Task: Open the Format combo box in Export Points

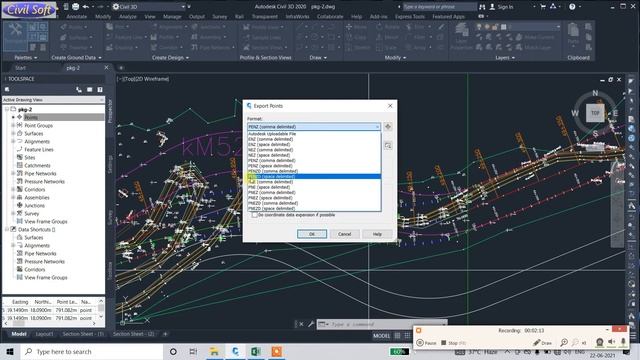Action: (314, 127)
